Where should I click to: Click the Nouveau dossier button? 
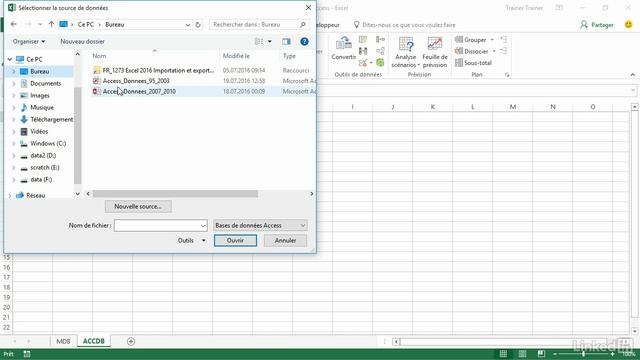click(x=82, y=42)
